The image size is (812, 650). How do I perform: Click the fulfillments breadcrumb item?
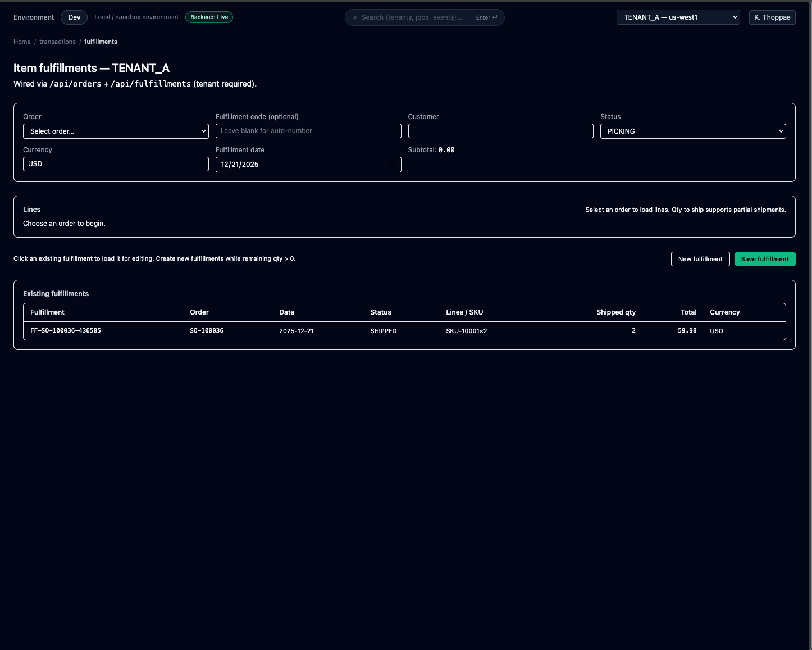click(101, 42)
